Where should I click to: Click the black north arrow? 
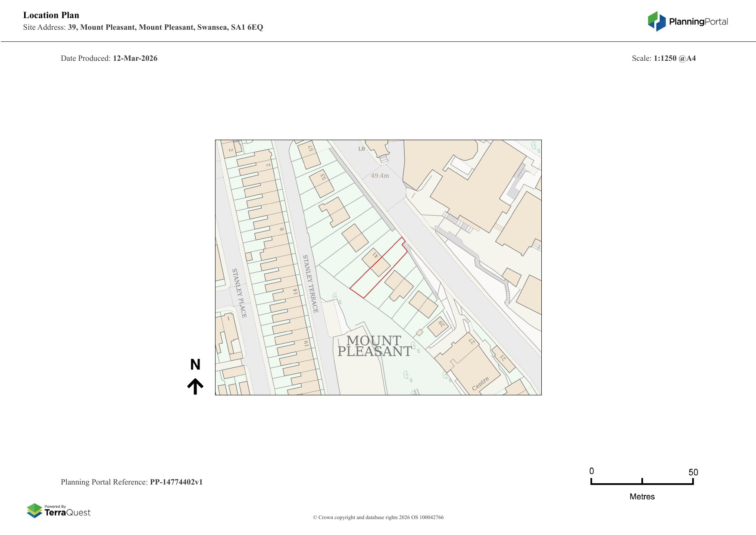point(195,386)
